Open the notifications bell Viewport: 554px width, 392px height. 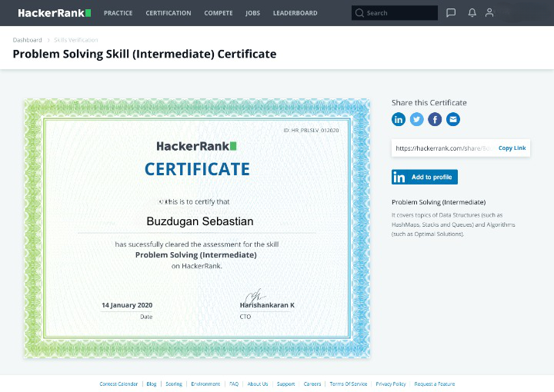pos(472,13)
